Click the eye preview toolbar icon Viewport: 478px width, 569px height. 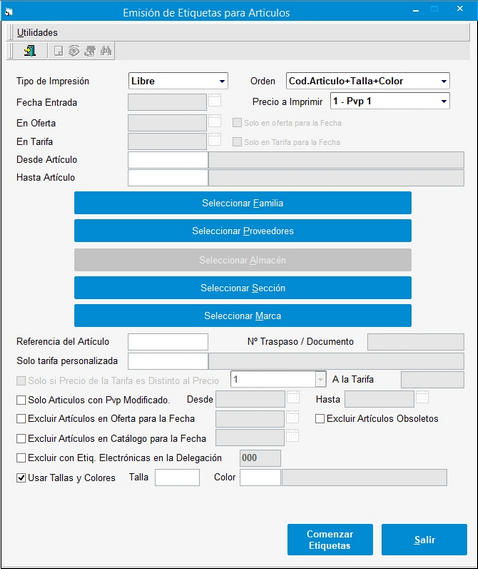point(74,51)
